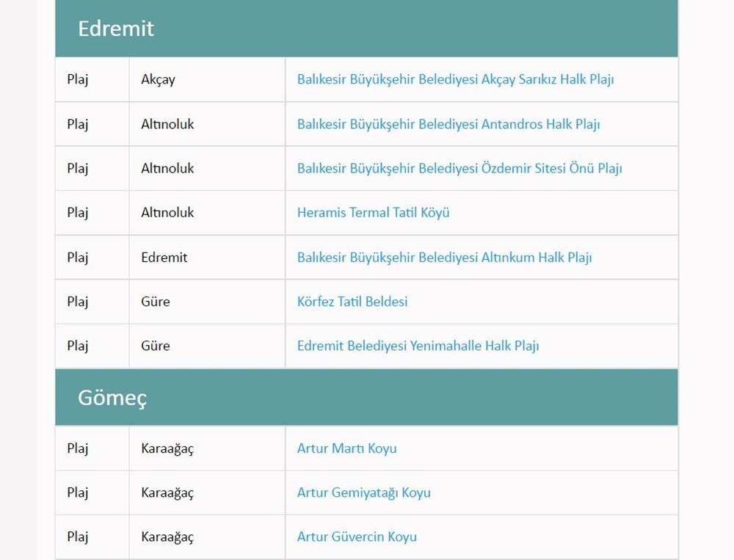Screen dimensions: 734x560
Task: Open Antandros Halk Plajı link
Action: [448, 124]
